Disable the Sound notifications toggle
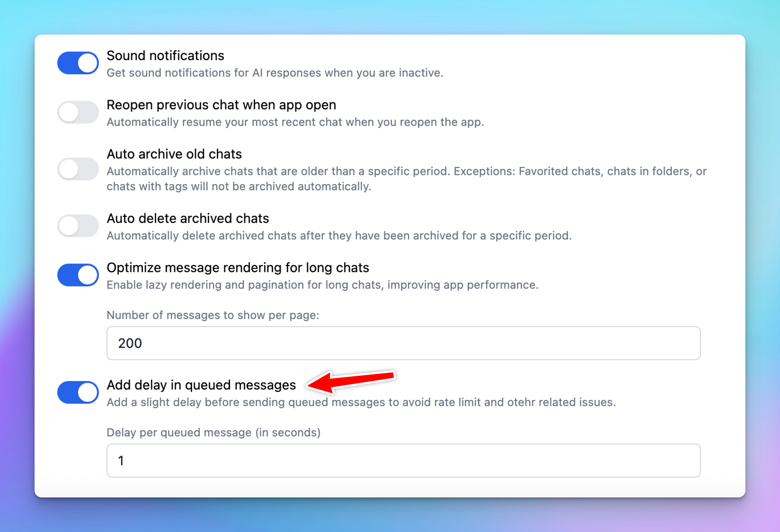Image resolution: width=780 pixels, height=532 pixels. 78,63
